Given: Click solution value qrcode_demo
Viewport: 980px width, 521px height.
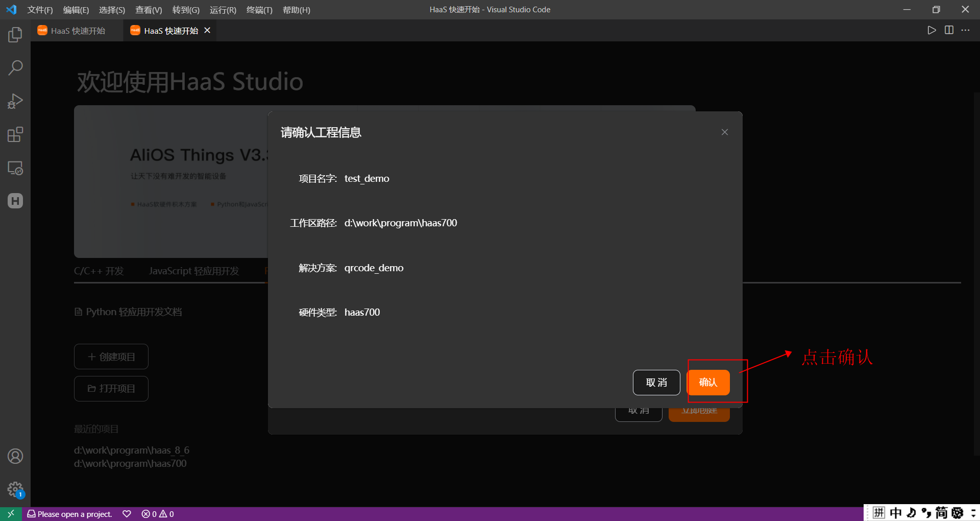Looking at the screenshot, I should pos(374,268).
